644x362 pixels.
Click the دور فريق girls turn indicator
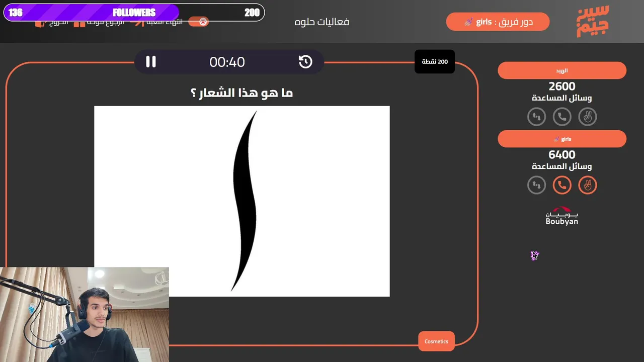498,22
